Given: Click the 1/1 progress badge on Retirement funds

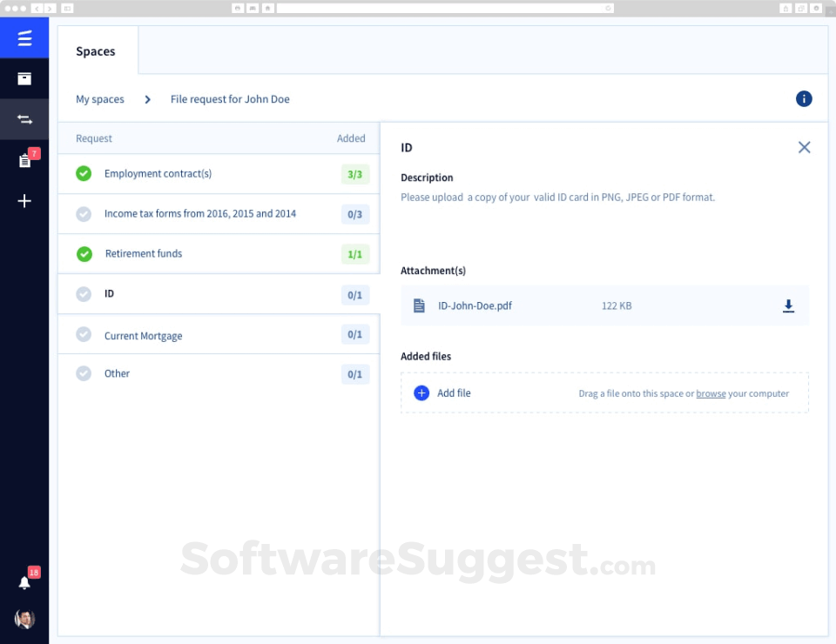Looking at the screenshot, I should [x=354, y=254].
